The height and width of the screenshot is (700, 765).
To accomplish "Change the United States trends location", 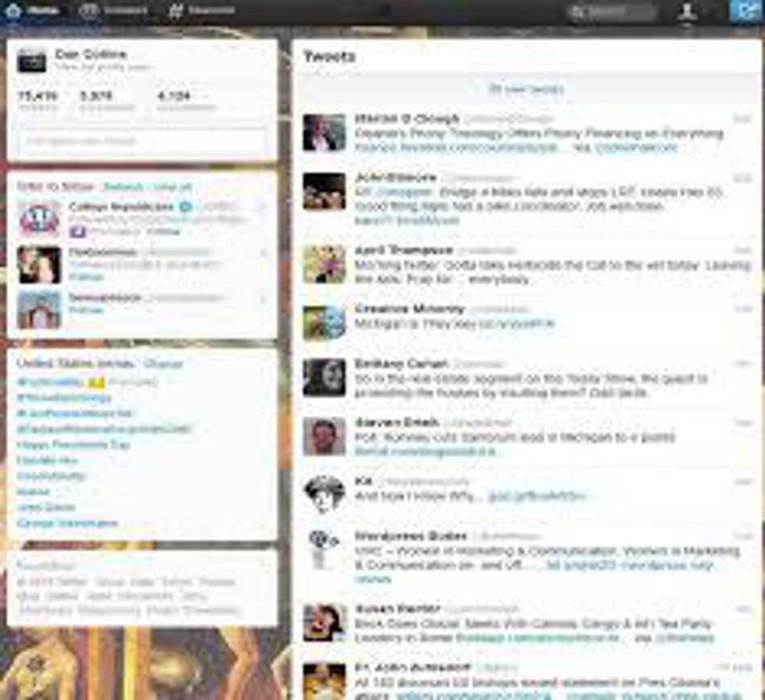I will [163, 364].
